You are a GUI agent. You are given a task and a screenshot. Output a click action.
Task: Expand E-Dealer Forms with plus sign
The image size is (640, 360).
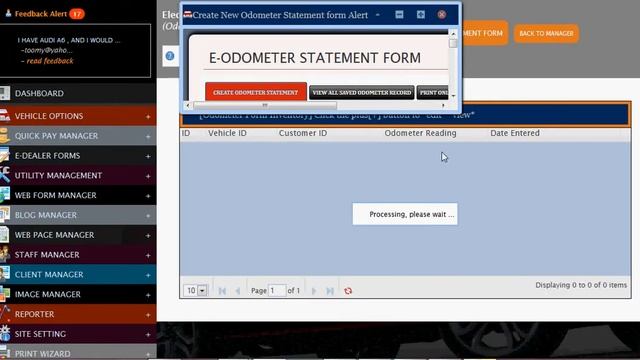point(148,156)
